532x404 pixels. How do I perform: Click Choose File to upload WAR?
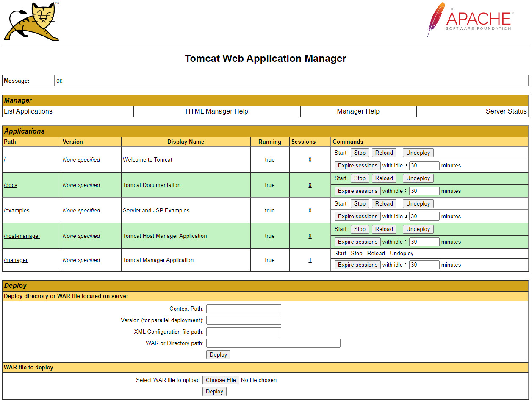[x=221, y=380]
